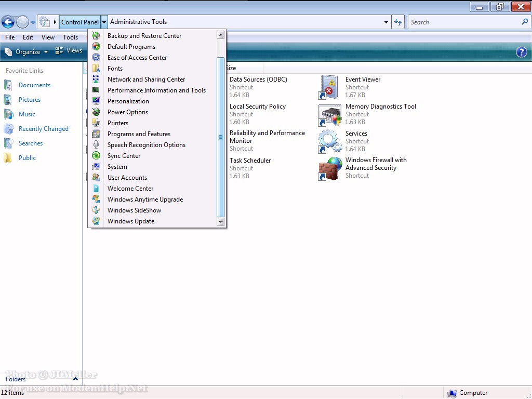Click Performance Information and Tools icon
532x399 pixels.
click(96, 90)
